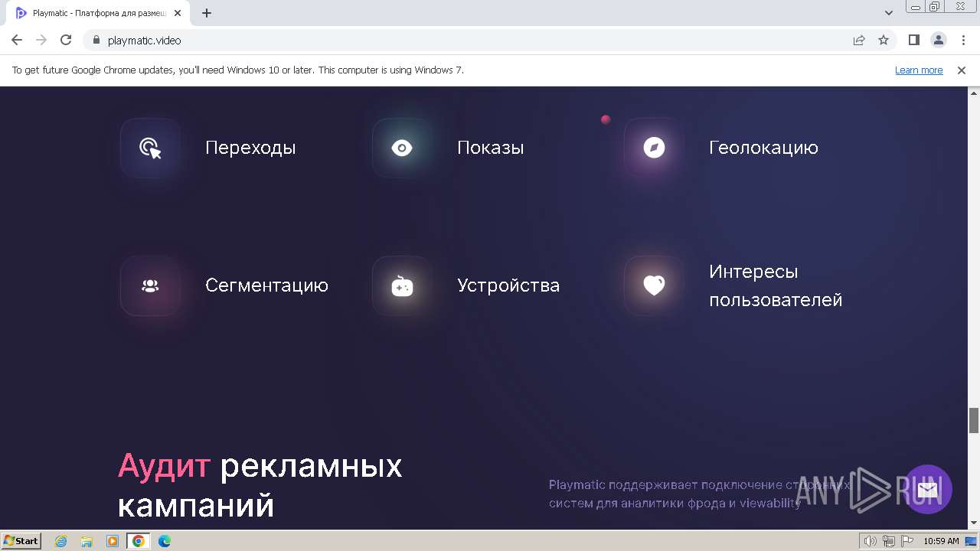Switch to Chrome in taskbar
Image resolution: width=980 pixels, height=551 pixels.
click(138, 541)
